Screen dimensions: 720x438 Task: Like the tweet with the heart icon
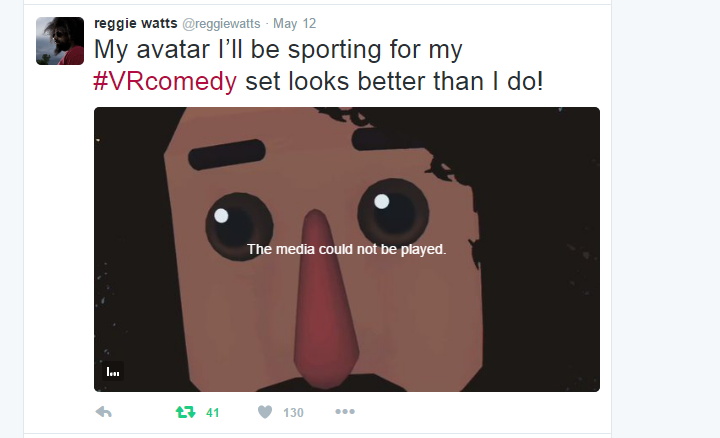pos(265,412)
